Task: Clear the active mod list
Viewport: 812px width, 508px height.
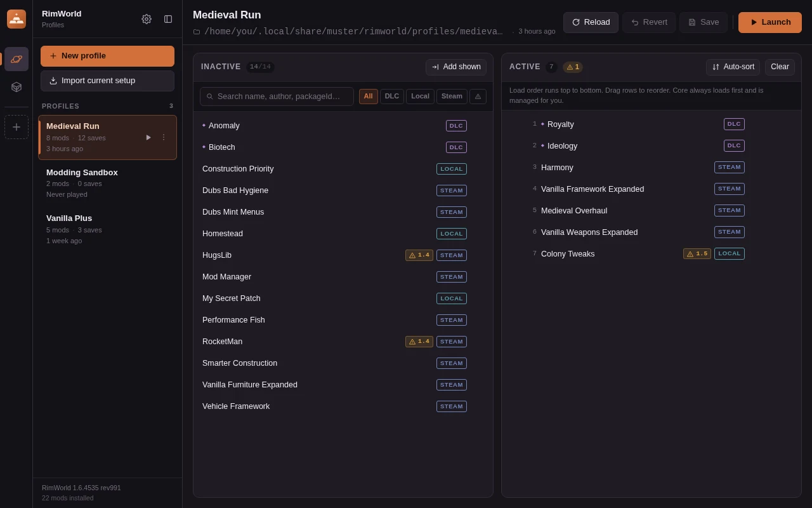Action: pos(780,67)
